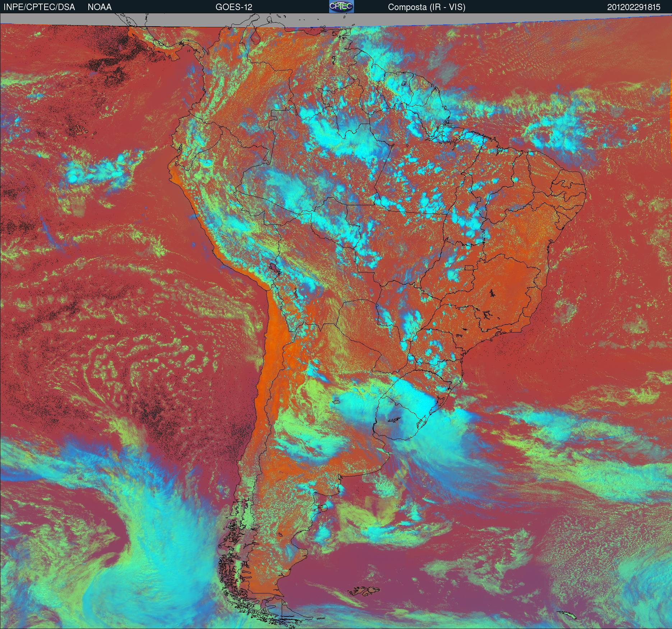
Task: Click the 201202291815 timestamp
Action: 634,7
